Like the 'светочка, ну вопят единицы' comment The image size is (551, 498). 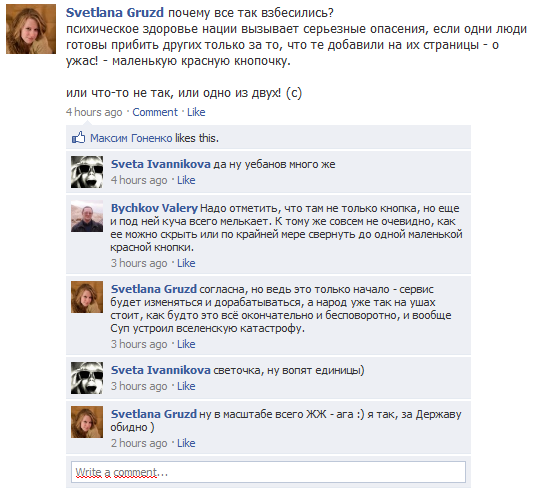[186, 386]
